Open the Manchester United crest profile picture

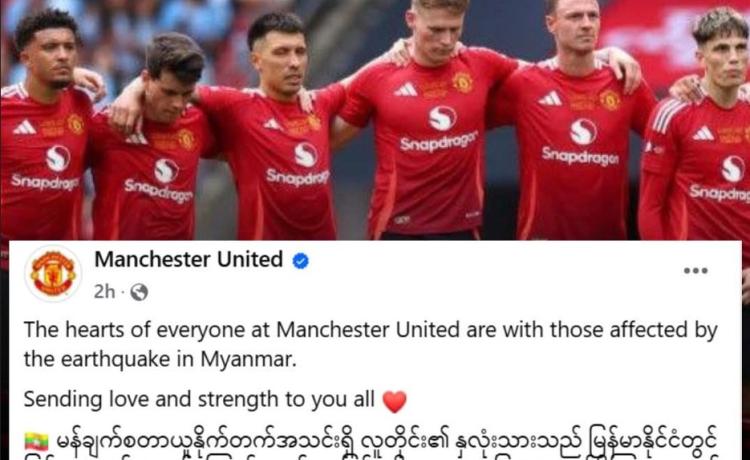(53, 274)
